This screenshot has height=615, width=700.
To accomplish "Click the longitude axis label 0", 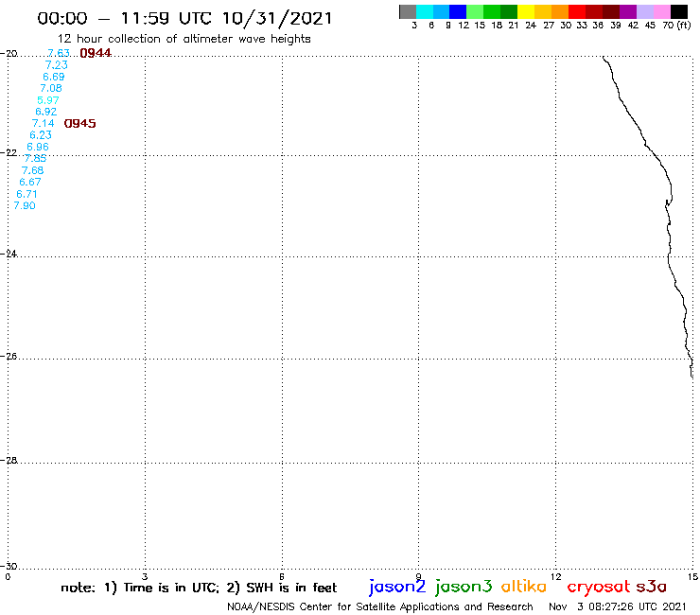I will (x=8, y=577).
